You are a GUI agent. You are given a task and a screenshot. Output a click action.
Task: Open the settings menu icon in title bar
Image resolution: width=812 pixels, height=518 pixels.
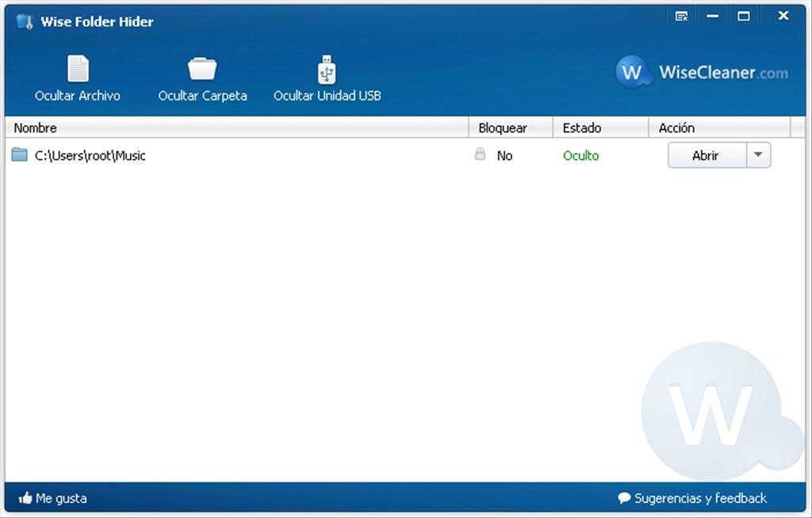pyautogui.click(x=681, y=17)
